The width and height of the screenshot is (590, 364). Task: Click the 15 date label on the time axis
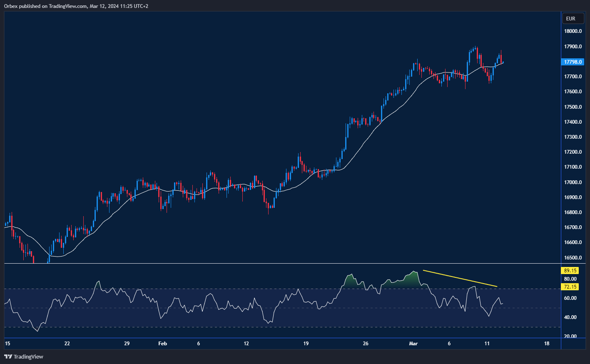7,344
